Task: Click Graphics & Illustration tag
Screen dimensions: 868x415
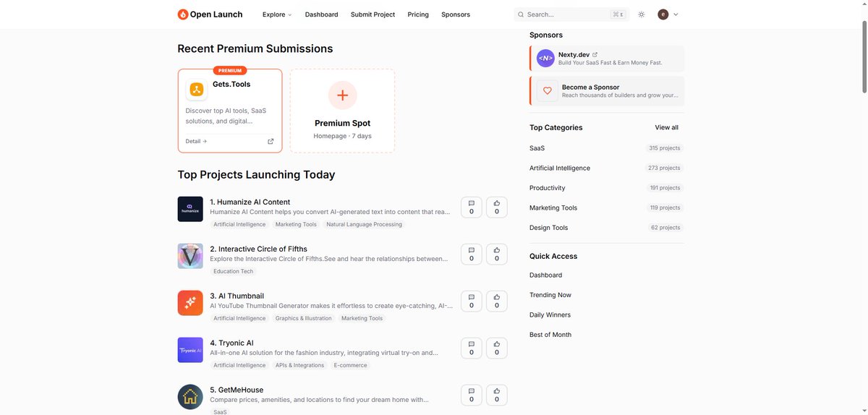Action: [x=303, y=318]
